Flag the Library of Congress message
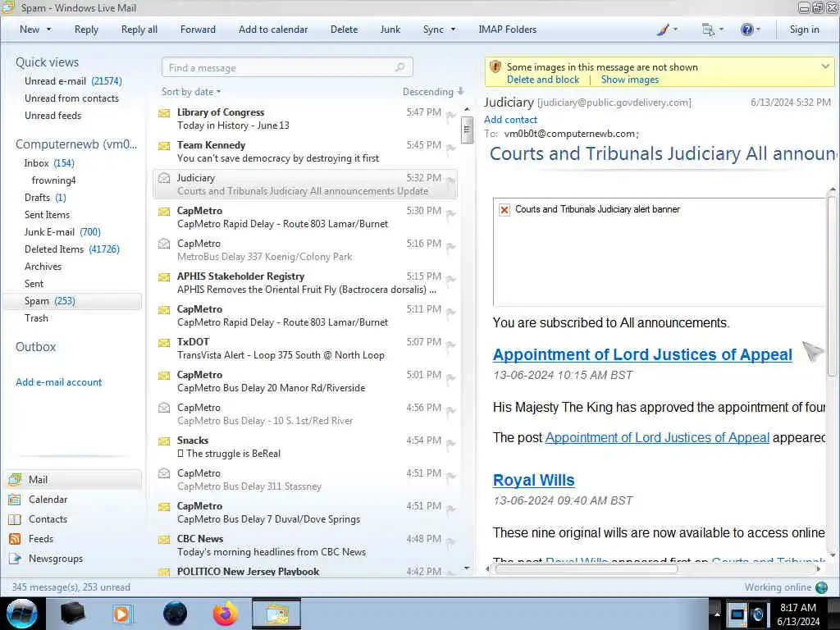 coord(450,115)
